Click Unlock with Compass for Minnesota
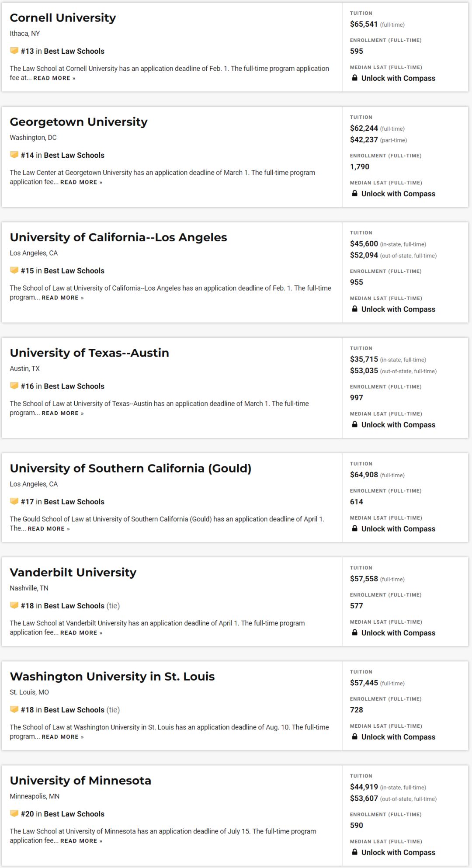This screenshot has width=472, height=868. tap(398, 852)
